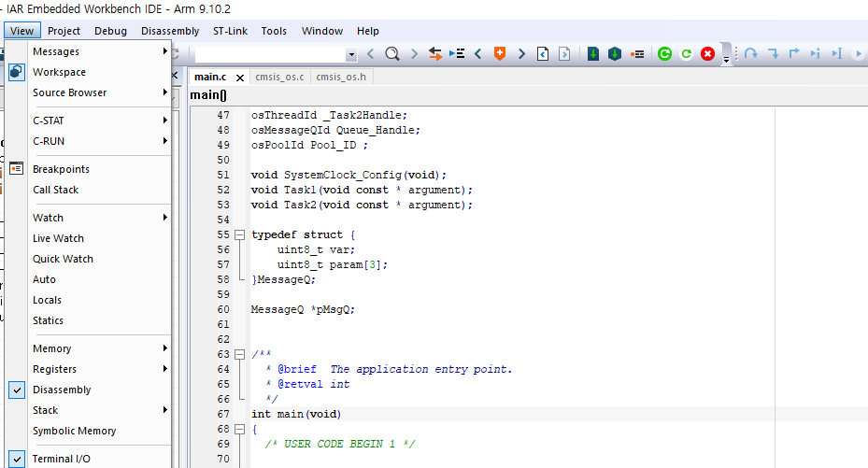Image resolution: width=868 pixels, height=468 pixels.
Task: Open the Project menu
Action: 64,31
